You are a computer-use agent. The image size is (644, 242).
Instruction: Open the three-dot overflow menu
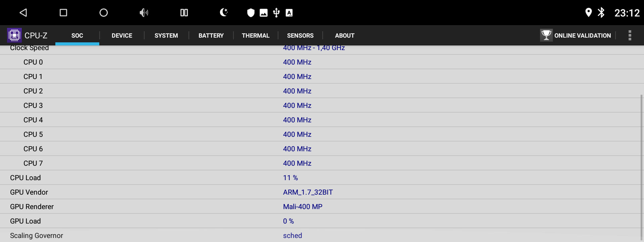coord(630,35)
